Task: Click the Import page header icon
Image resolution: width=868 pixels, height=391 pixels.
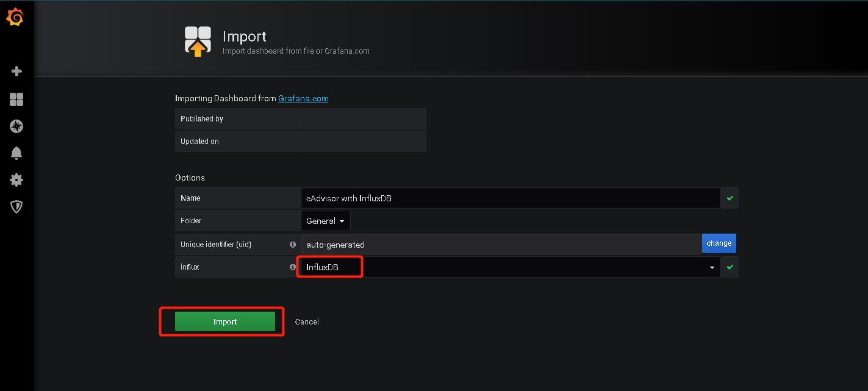Action: (198, 41)
